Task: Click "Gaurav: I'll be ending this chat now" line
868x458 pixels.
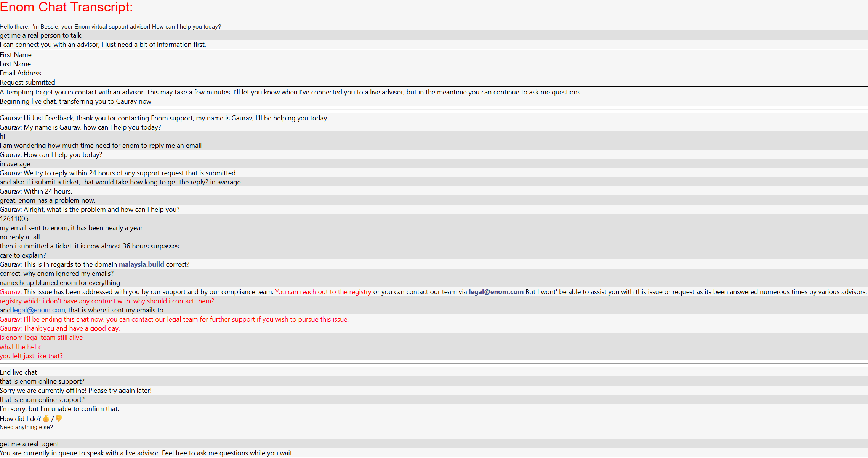Action: (x=175, y=319)
